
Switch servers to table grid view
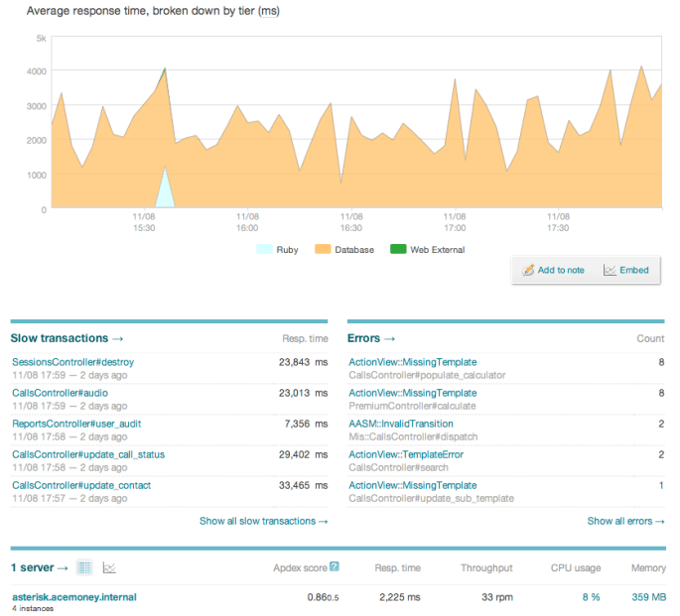(85, 567)
